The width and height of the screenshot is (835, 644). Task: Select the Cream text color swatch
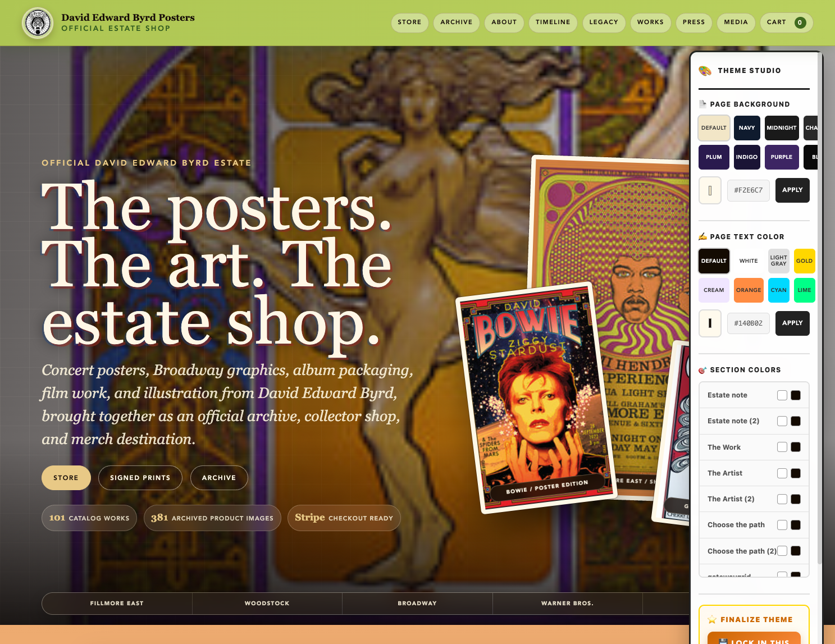tap(714, 290)
